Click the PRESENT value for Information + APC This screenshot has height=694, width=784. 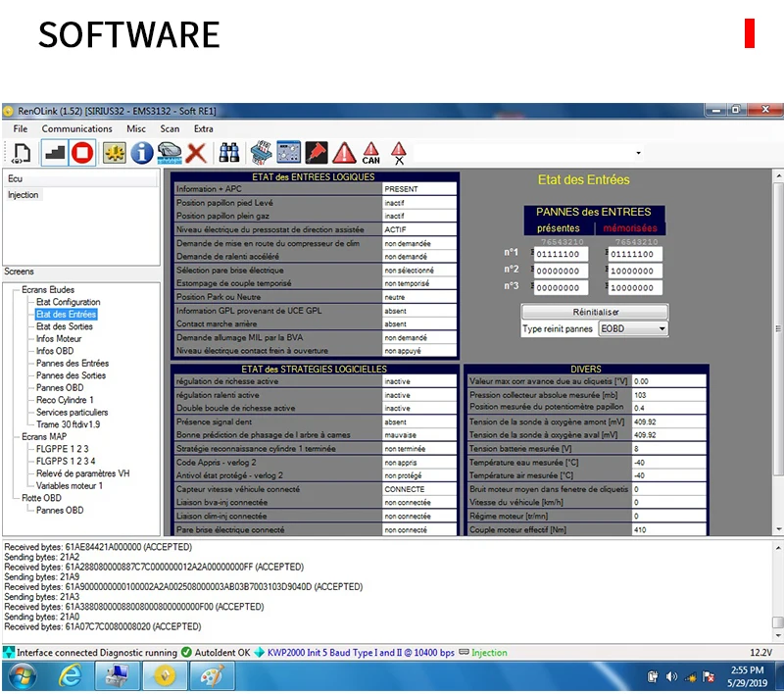click(419, 189)
